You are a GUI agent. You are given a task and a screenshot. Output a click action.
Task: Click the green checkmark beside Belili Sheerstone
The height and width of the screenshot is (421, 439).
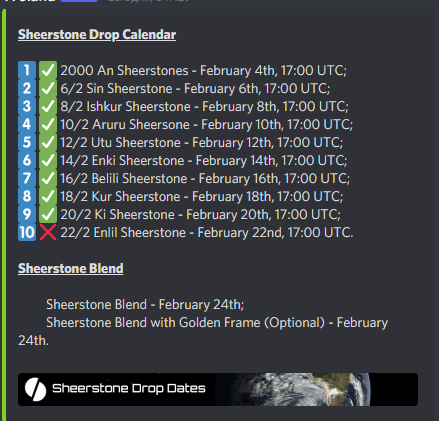coord(48,178)
